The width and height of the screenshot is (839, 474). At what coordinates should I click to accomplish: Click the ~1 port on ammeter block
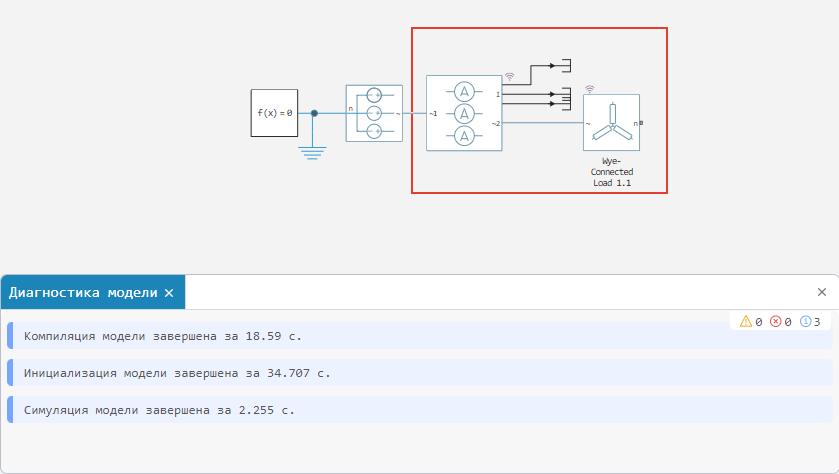pos(433,113)
